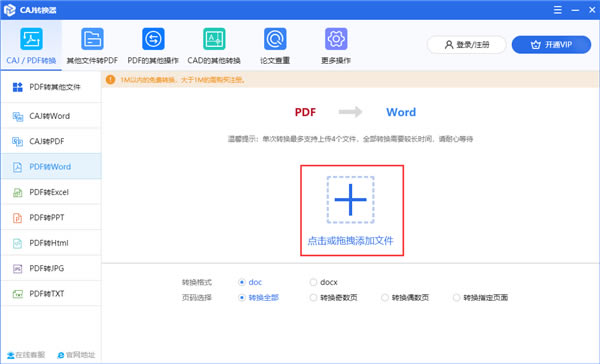Select the doc format radio button
The width and height of the screenshot is (600, 364).
pyautogui.click(x=241, y=282)
